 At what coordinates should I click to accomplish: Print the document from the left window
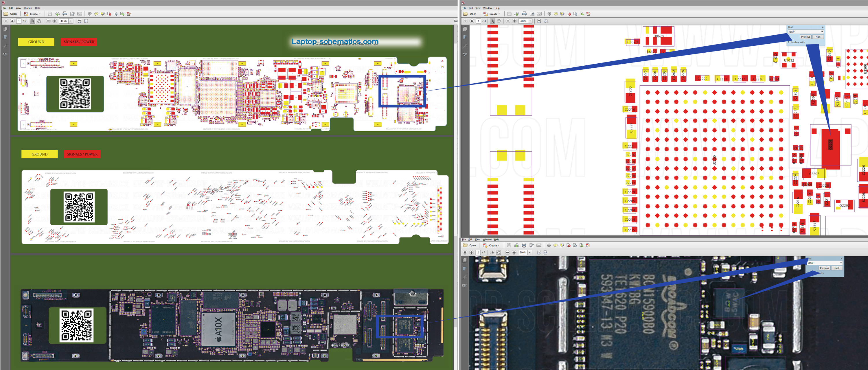(65, 14)
